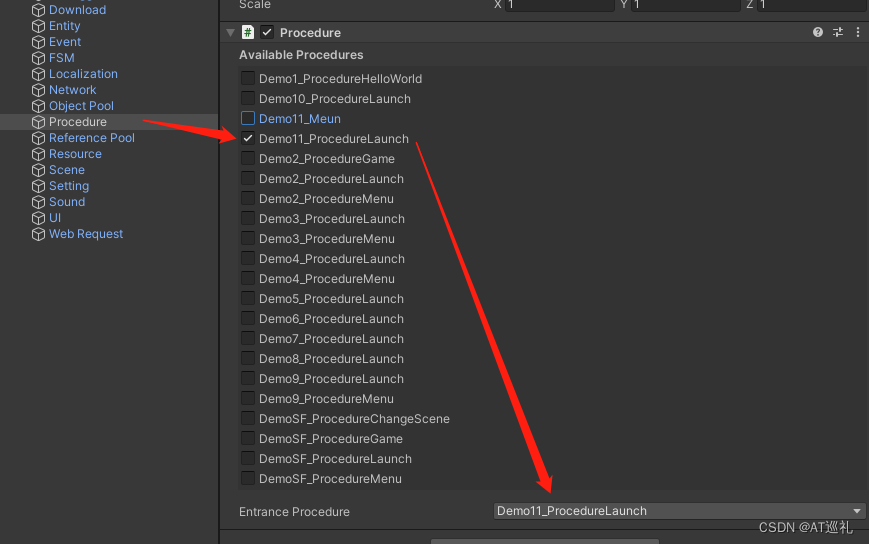
Task: Select Reference Pool in the hierarchy
Action: click(92, 138)
